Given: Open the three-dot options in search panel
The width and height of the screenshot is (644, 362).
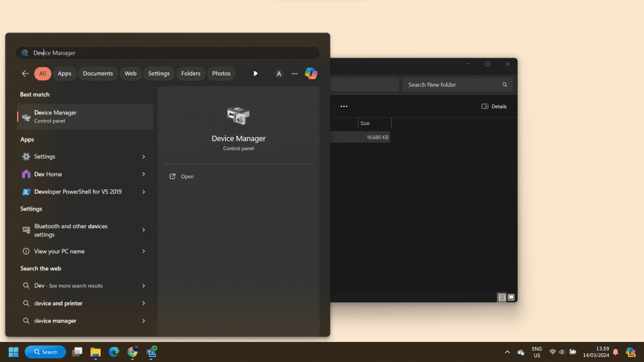Looking at the screenshot, I should click(294, 74).
